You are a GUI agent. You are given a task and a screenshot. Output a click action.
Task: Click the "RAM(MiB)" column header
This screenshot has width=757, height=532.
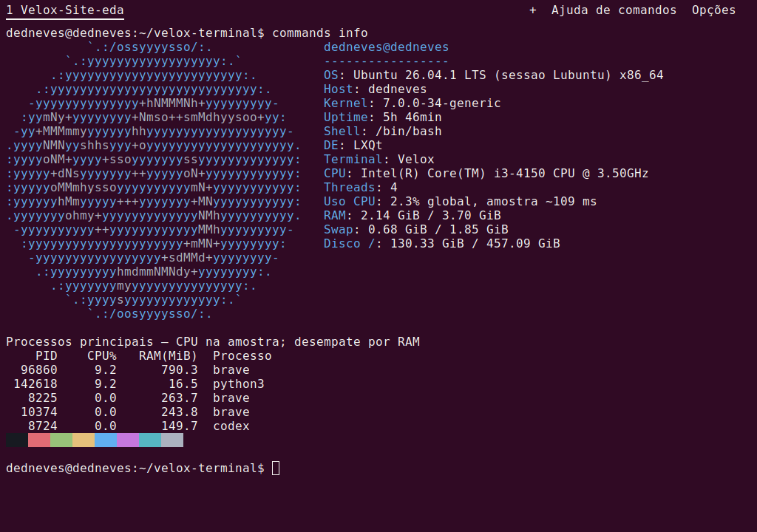click(x=168, y=356)
